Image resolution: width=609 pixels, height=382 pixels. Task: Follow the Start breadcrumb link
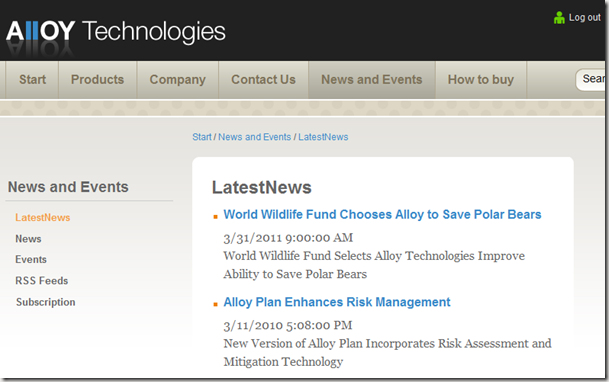click(202, 137)
